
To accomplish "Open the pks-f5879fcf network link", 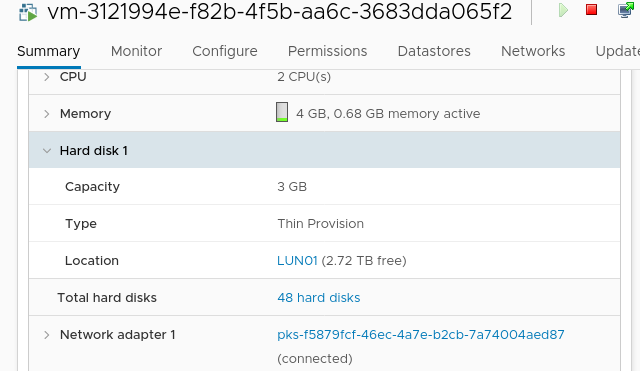I will point(421,335).
